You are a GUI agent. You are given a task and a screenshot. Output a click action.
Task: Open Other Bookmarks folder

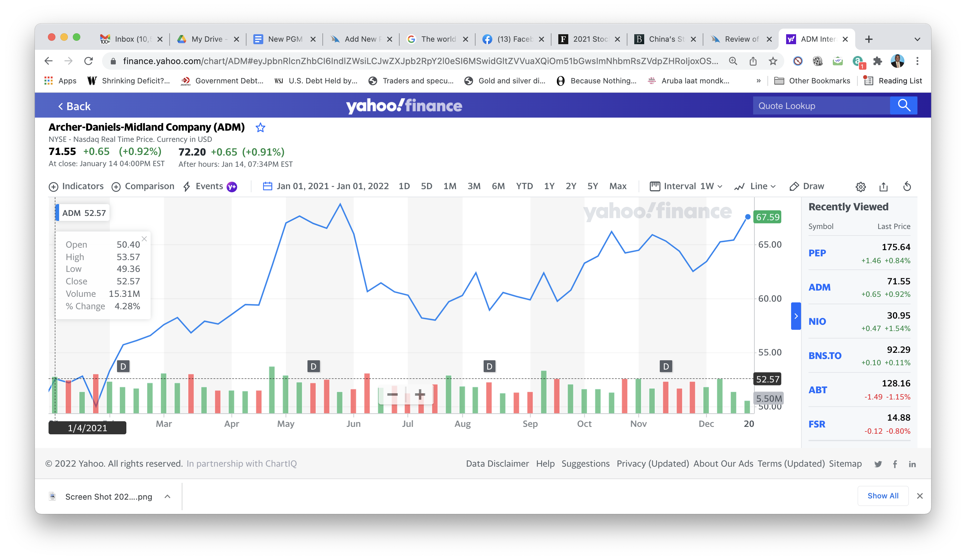812,81
